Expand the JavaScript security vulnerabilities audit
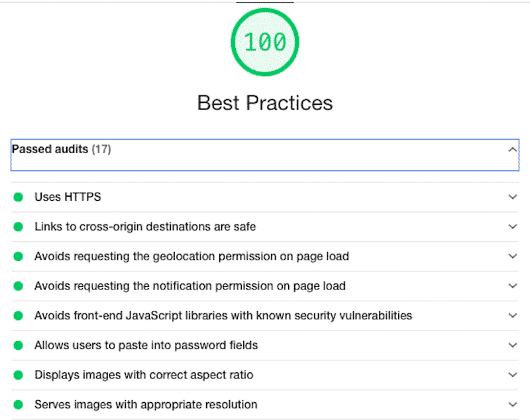Viewport: 530px width, 420px height. [x=513, y=315]
